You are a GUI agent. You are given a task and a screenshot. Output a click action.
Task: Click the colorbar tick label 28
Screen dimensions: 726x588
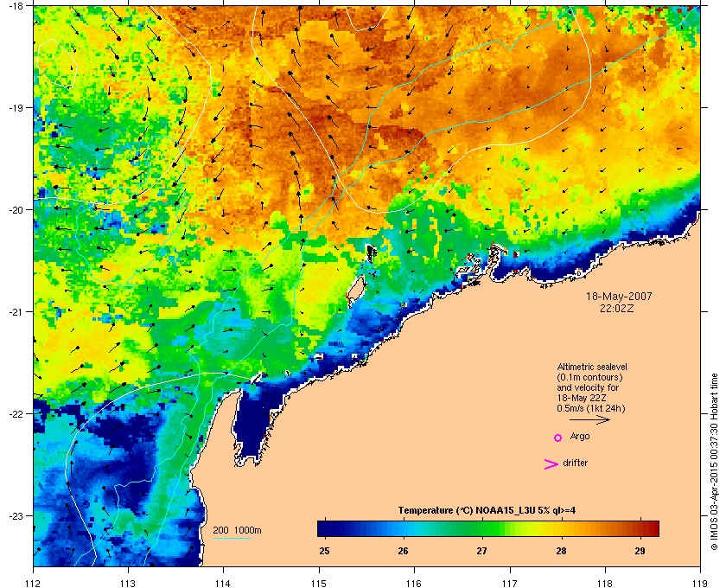coord(561,551)
